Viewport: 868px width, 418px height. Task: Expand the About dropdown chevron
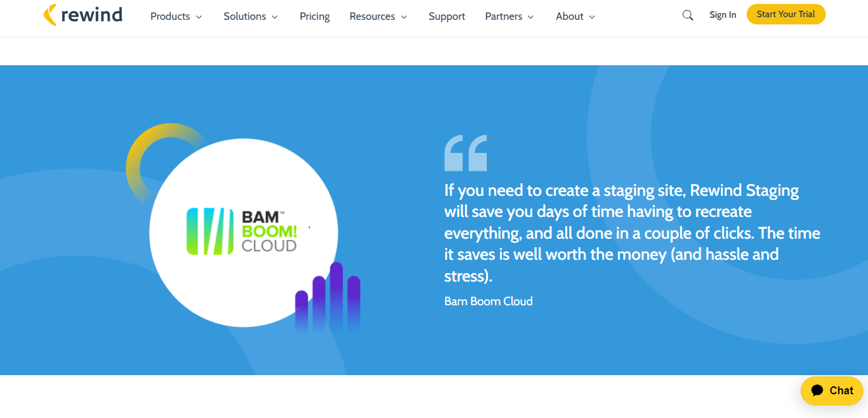point(592,17)
